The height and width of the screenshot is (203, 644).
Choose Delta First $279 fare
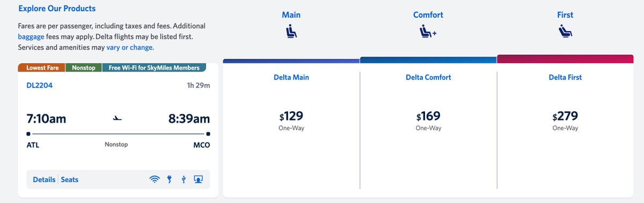[565, 121]
